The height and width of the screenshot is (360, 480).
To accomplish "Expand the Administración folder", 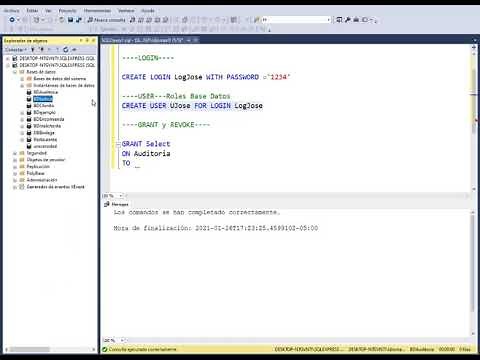I will pos(15,180).
